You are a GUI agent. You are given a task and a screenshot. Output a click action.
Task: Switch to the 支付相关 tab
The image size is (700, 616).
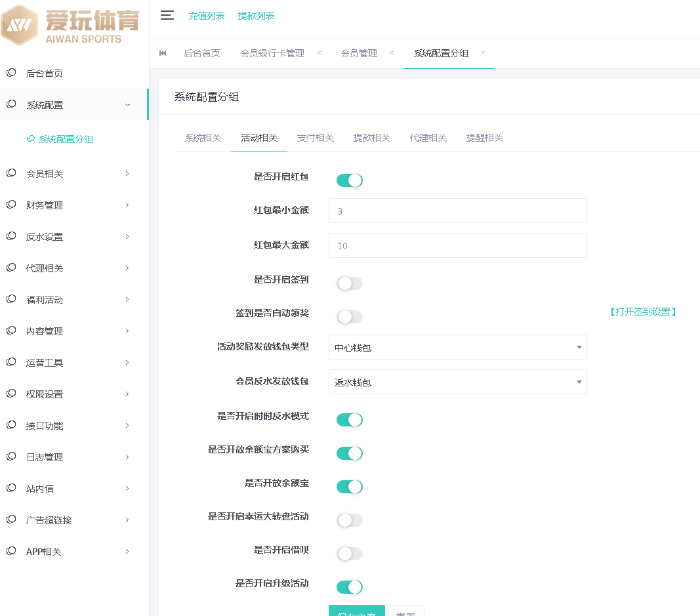(316, 138)
